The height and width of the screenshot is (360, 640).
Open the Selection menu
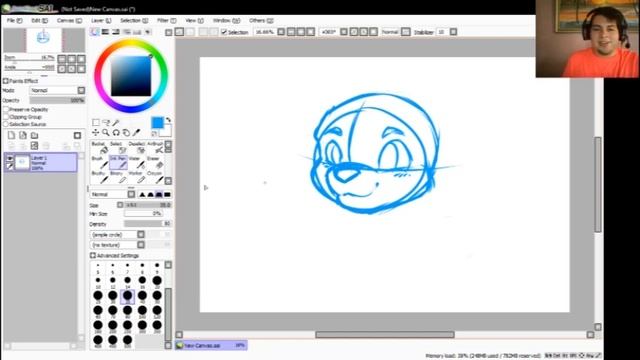point(134,20)
